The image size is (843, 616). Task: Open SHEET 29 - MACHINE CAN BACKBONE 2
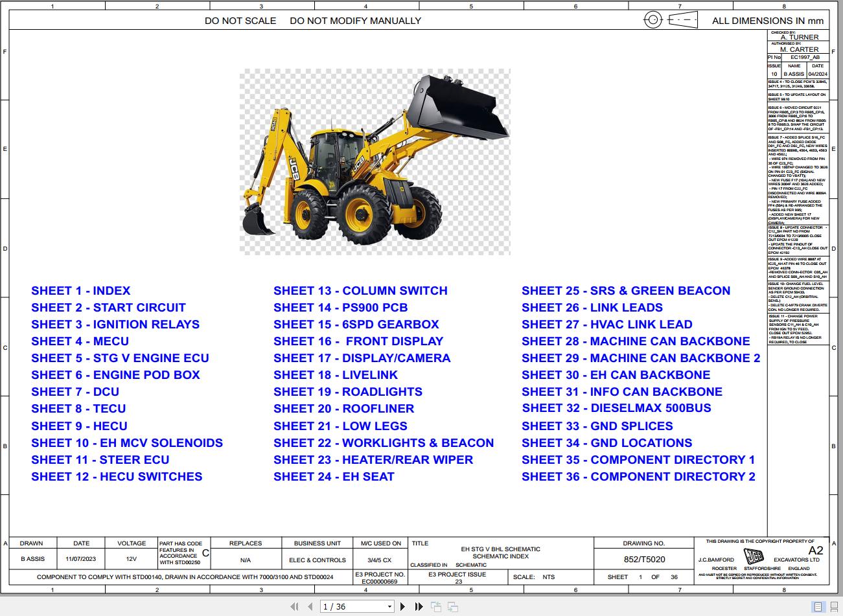pos(641,358)
